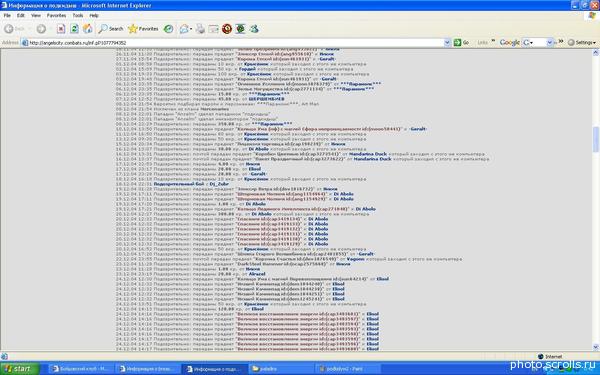The width and height of the screenshot is (600, 375).
Task: Open the Mail button's dropdown arrow
Action: (191, 29)
